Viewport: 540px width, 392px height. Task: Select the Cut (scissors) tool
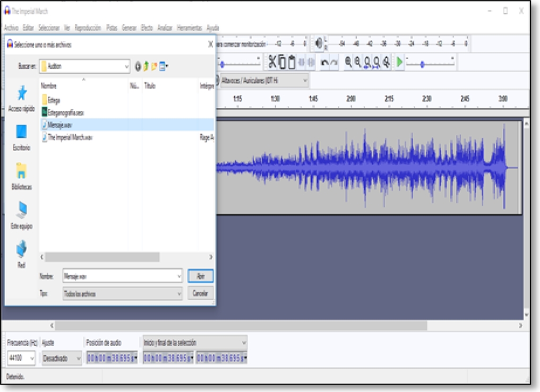point(271,62)
